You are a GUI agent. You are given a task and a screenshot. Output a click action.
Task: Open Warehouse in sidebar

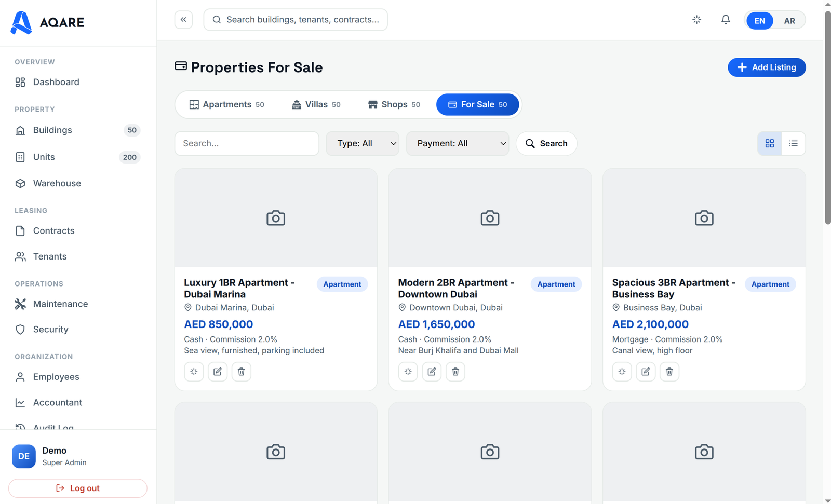(x=78, y=183)
